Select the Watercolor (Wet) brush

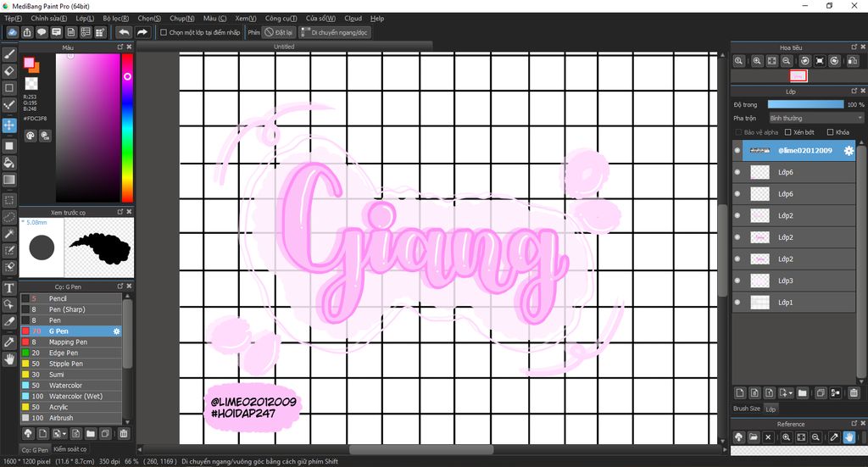pyautogui.click(x=71, y=396)
